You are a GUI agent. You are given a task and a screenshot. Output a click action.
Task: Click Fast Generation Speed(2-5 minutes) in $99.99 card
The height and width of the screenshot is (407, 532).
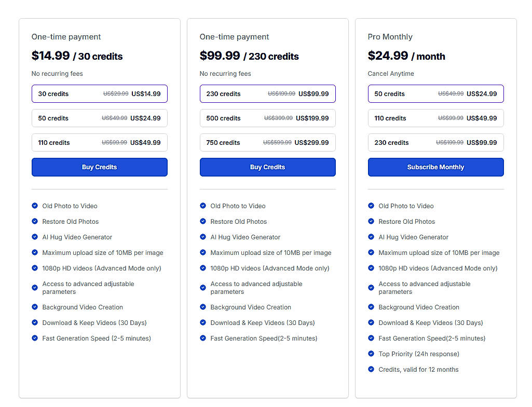pyautogui.click(x=264, y=338)
